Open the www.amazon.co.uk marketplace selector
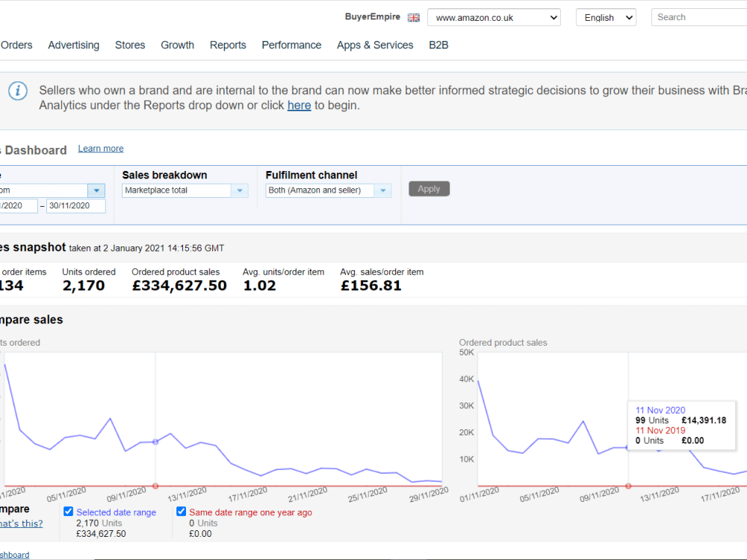747x560 pixels. (494, 18)
